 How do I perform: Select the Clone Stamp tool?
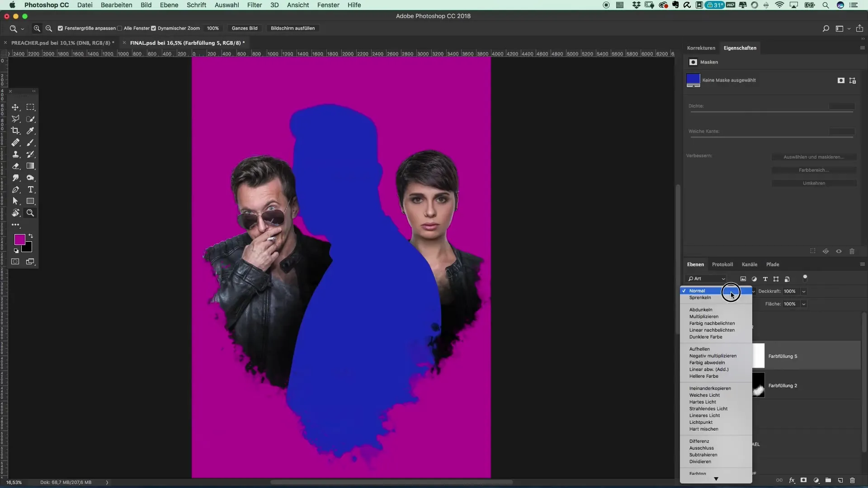coord(15,154)
